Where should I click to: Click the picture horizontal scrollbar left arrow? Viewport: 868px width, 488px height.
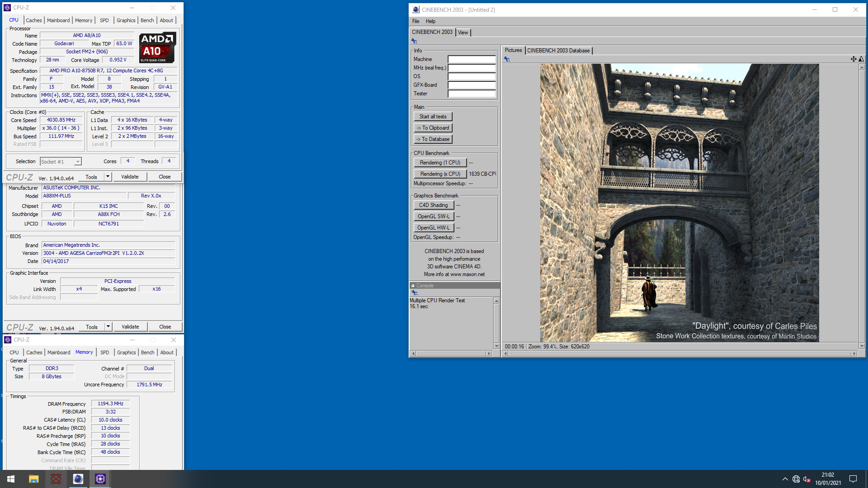coord(505,354)
